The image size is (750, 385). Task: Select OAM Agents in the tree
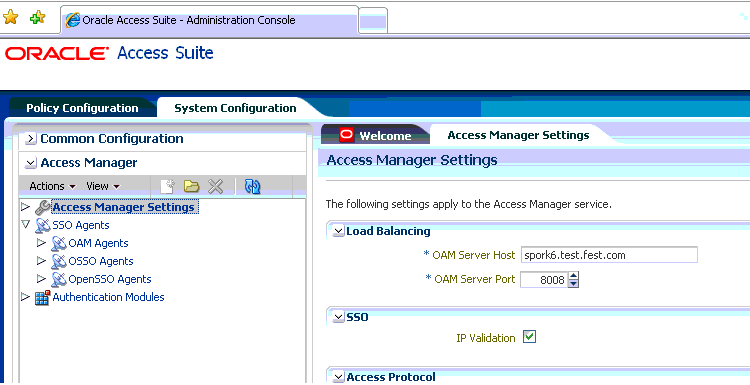99,243
